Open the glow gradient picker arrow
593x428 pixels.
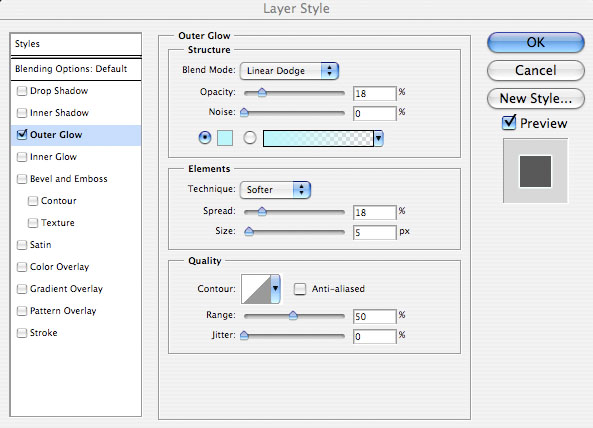pos(378,138)
